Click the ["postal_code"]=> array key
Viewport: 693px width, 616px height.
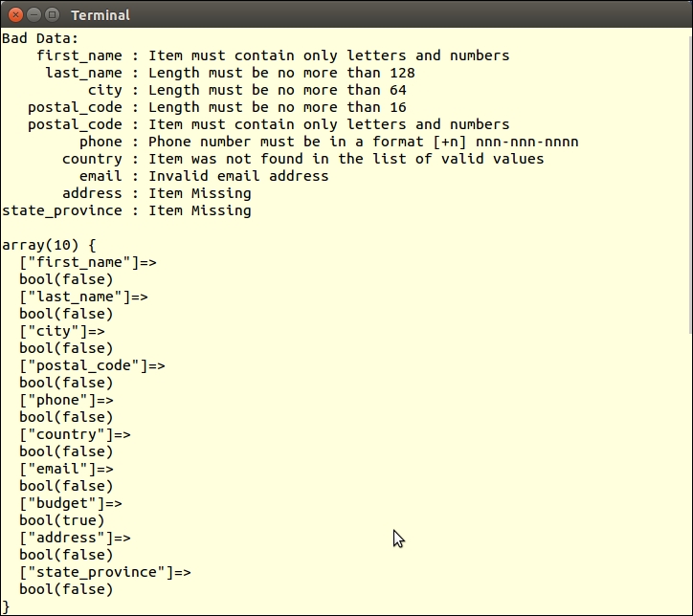tap(92, 365)
